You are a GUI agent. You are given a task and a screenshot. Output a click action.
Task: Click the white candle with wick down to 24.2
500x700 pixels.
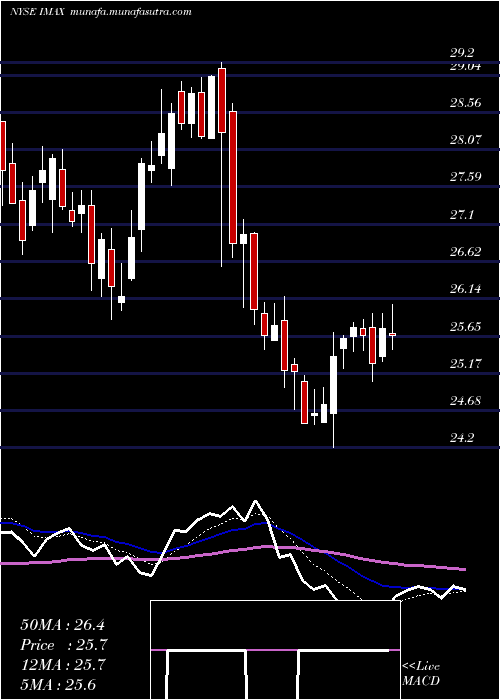tap(333, 384)
